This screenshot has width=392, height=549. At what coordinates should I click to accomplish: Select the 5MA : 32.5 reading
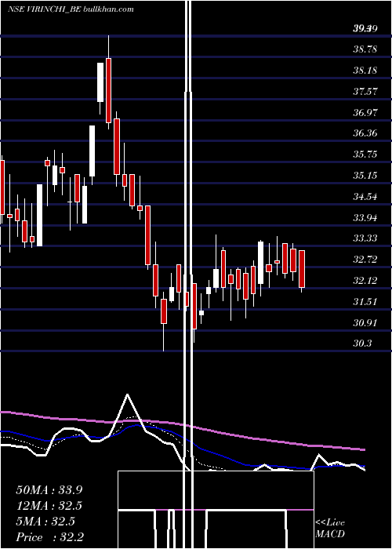click(x=45, y=522)
